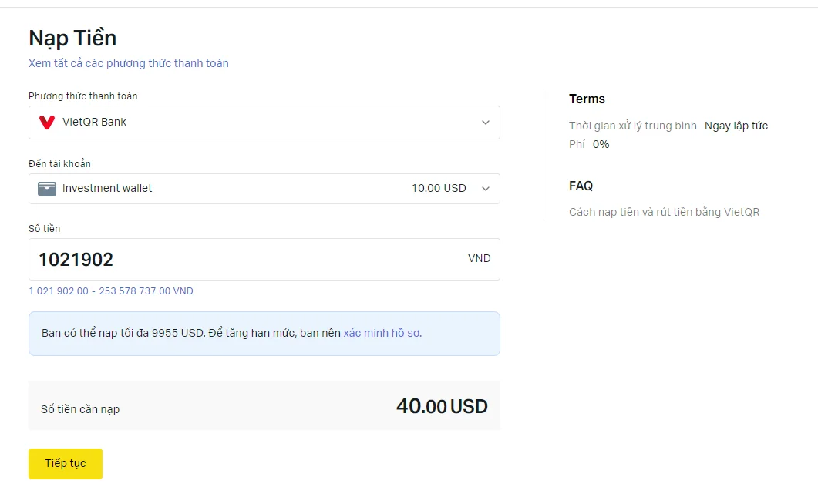Expand the destination account dropdown chevron
Image resolution: width=818 pixels, height=504 pixels.
coord(486,189)
